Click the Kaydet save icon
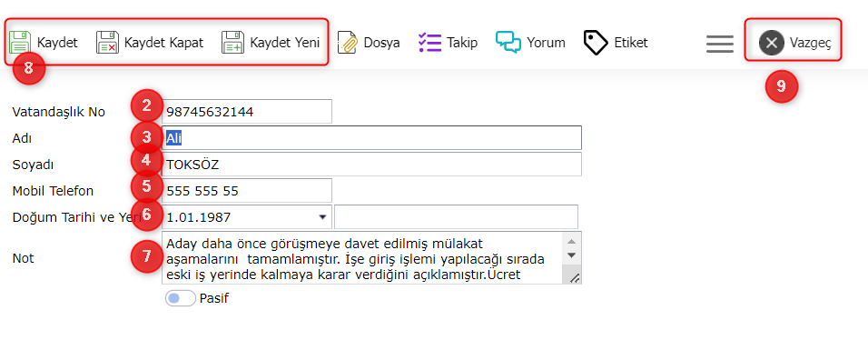Image resolution: width=868 pixels, height=360 pixels. pos(20,42)
